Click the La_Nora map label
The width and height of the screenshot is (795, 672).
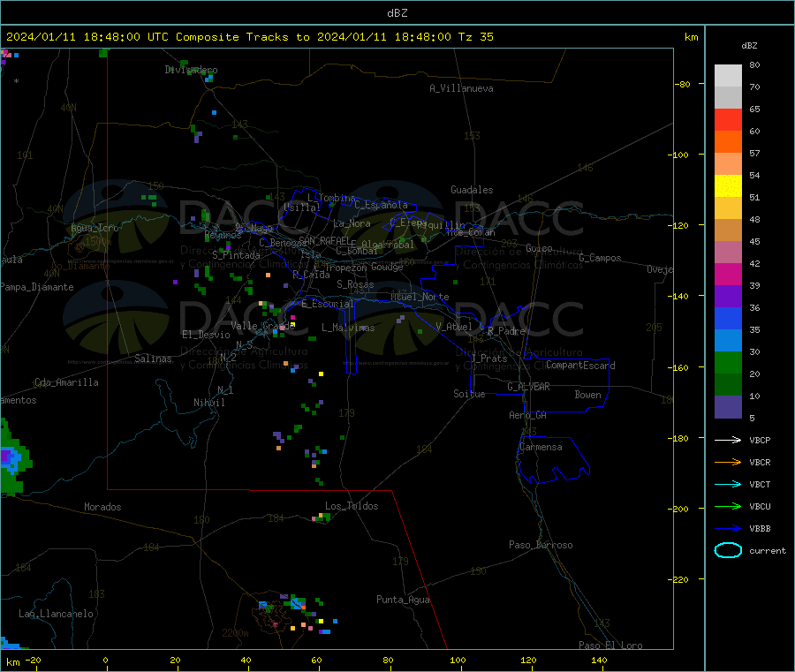[352, 223]
